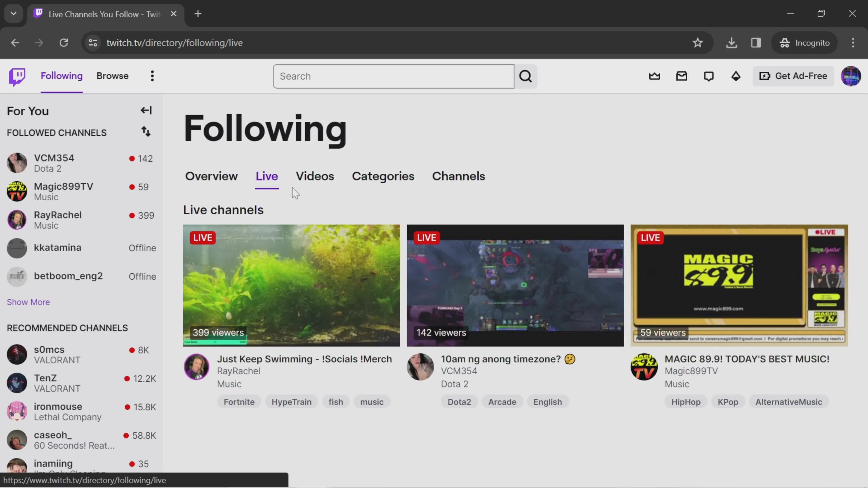Click the fish tag
The image size is (868, 488).
tap(336, 402)
